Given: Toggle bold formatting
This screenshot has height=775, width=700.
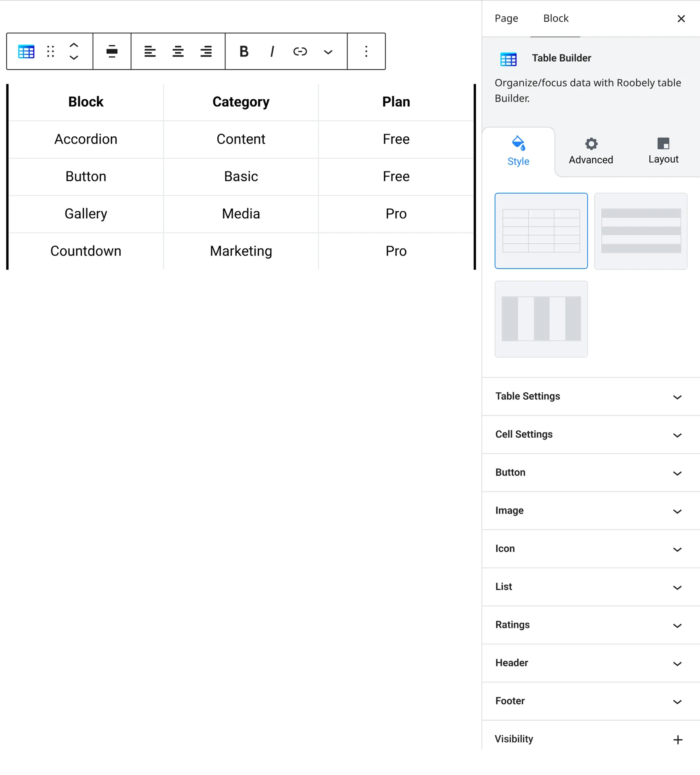Looking at the screenshot, I should 244,52.
